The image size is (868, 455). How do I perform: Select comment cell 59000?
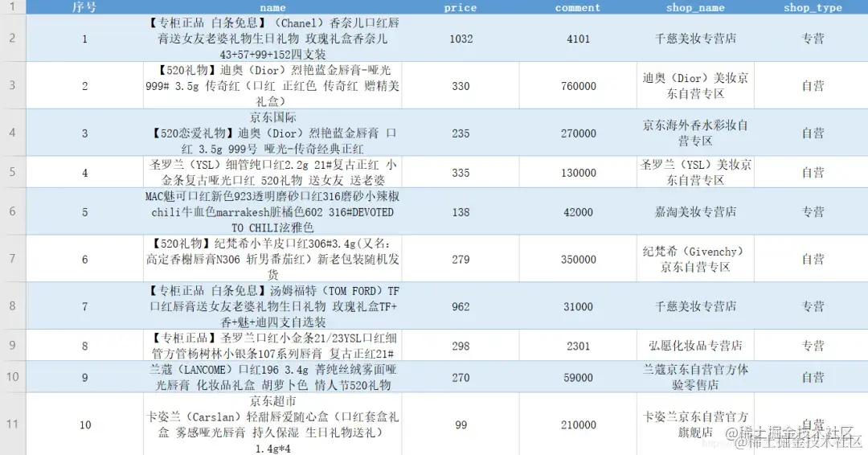point(578,377)
